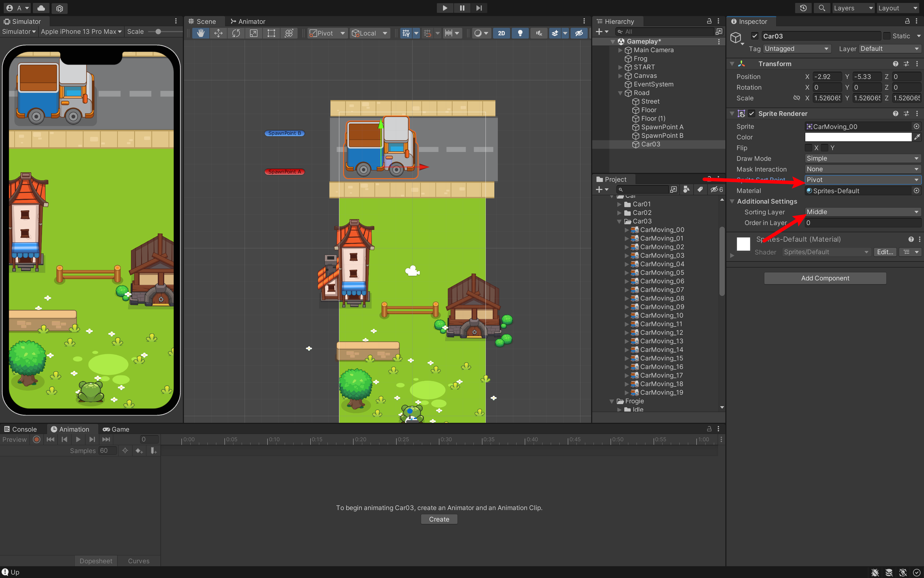The image size is (924, 578).
Task: Click the animation Record button
Action: click(x=37, y=440)
